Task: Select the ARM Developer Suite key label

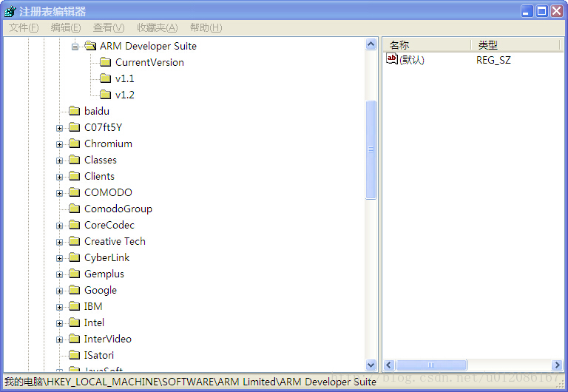Action: click(x=148, y=46)
